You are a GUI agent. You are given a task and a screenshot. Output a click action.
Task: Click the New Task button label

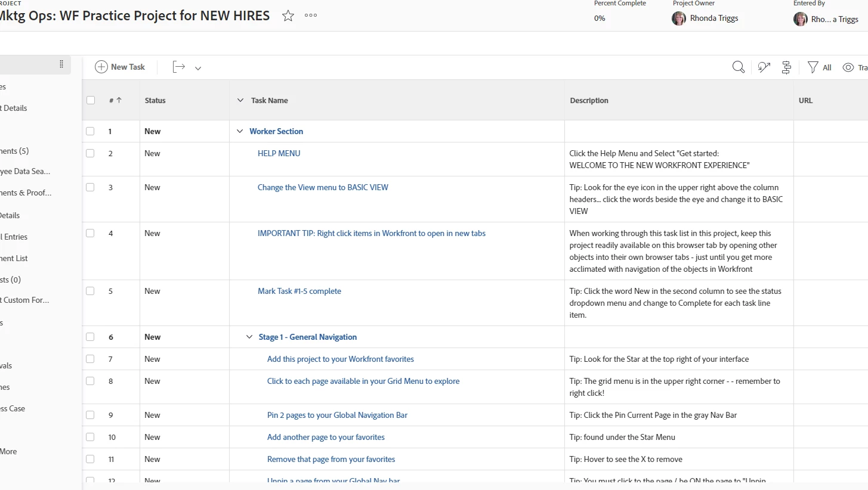point(128,67)
